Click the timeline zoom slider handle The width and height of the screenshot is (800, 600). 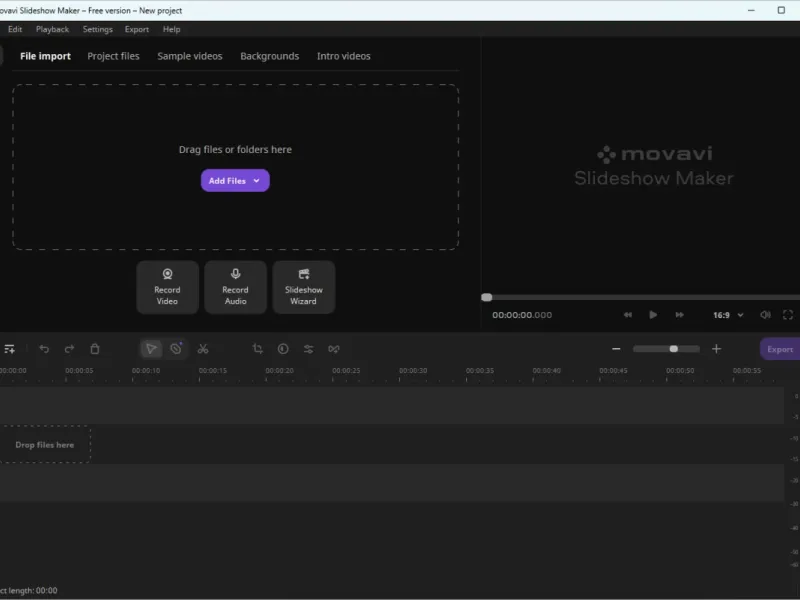(x=673, y=349)
